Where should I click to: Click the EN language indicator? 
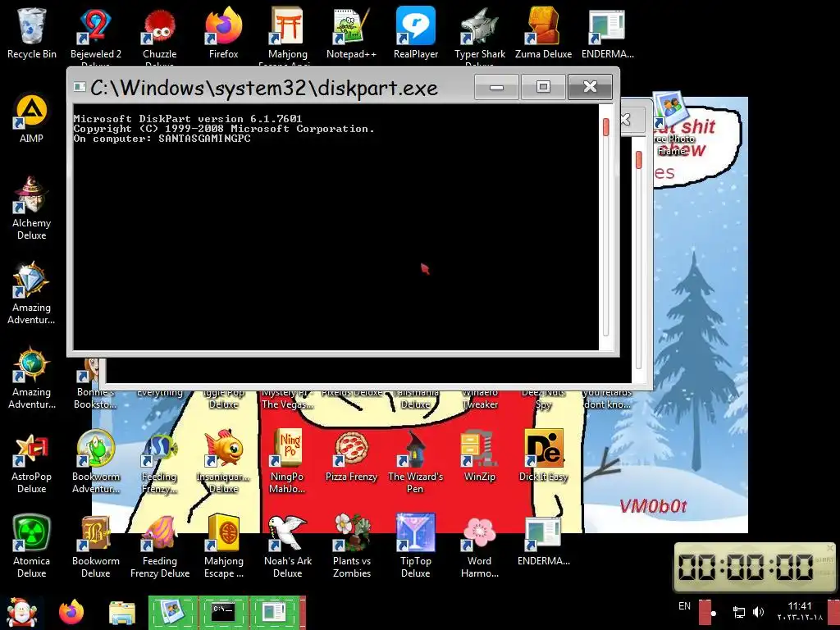coord(684,606)
